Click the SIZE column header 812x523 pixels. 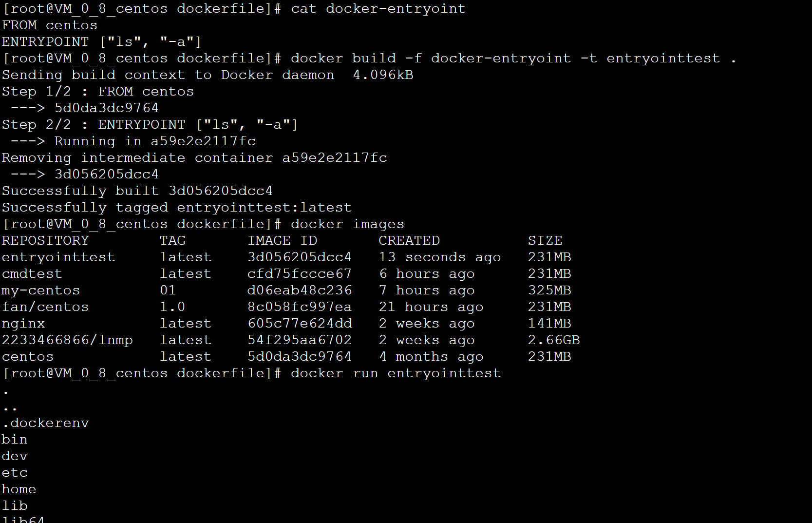(x=545, y=241)
